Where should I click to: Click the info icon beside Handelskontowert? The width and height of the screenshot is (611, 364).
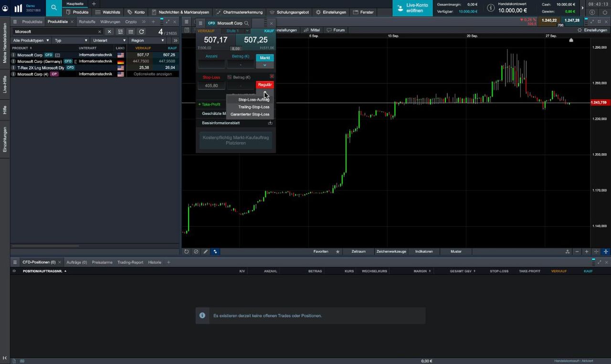coord(491,8)
